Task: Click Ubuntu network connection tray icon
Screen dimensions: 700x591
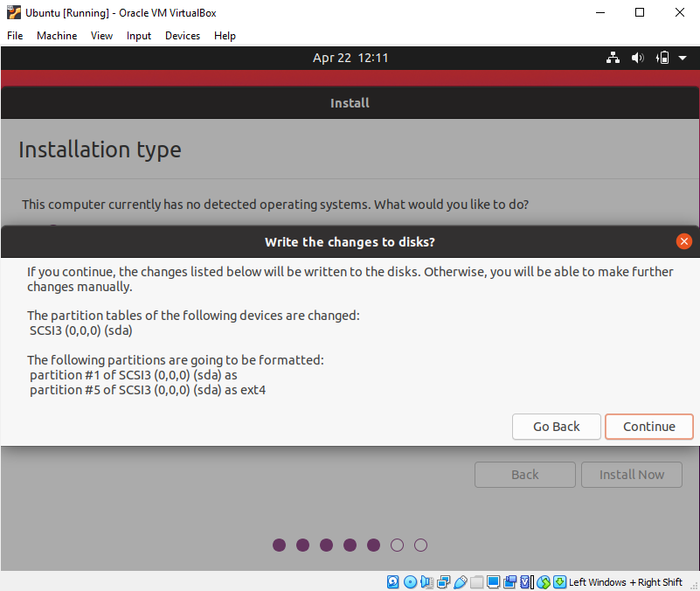Action: pos(613,58)
